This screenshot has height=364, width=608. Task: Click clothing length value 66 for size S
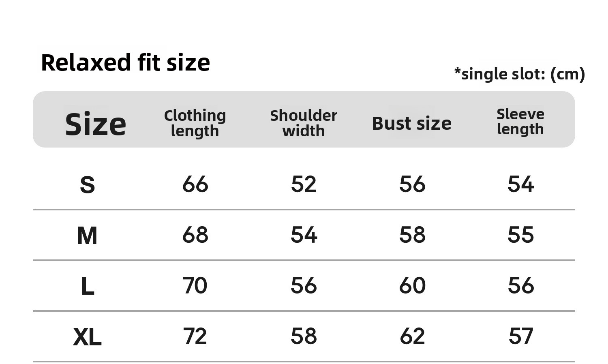point(195,184)
